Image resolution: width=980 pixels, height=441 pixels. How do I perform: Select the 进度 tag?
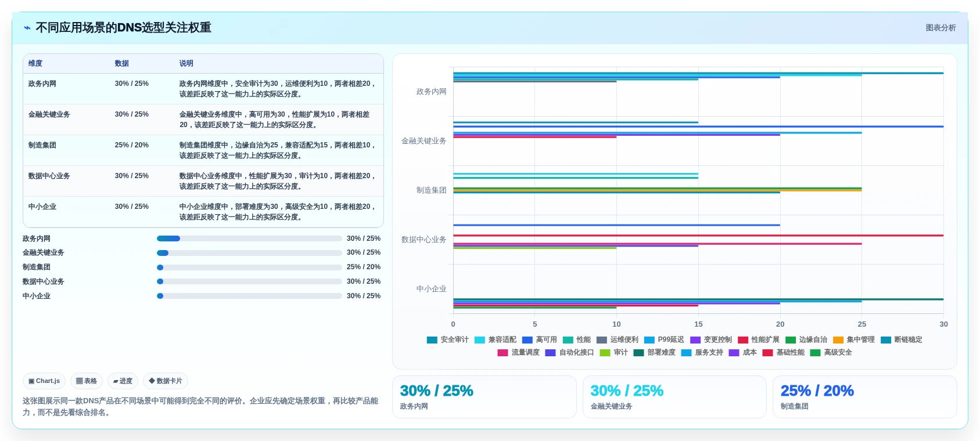(x=123, y=381)
